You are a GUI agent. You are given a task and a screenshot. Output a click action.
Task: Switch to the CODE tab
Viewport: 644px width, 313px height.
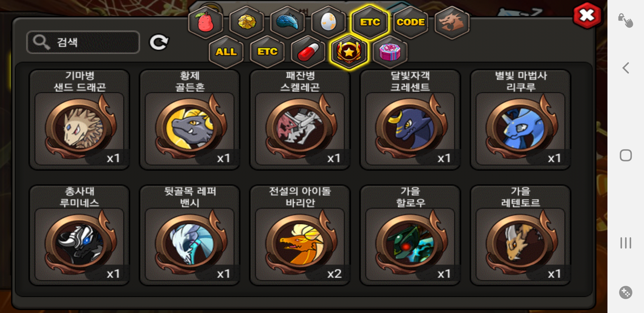coord(411,22)
